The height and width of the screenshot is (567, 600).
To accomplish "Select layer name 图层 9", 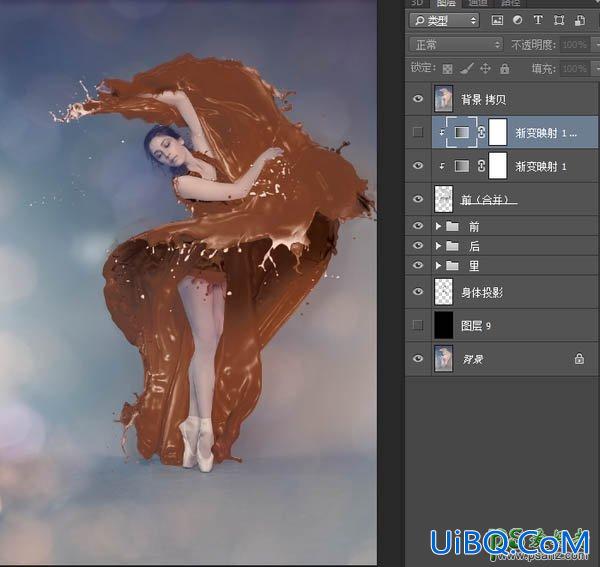I will (x=476, y=326).
